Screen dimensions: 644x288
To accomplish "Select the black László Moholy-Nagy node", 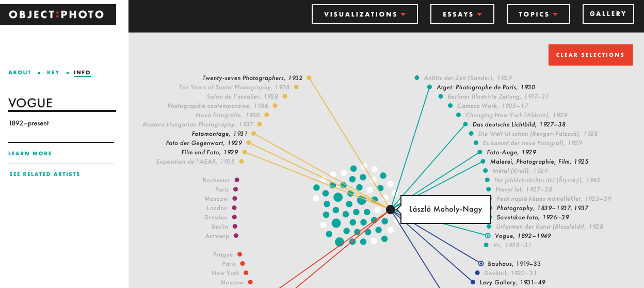I will point(391,210).
